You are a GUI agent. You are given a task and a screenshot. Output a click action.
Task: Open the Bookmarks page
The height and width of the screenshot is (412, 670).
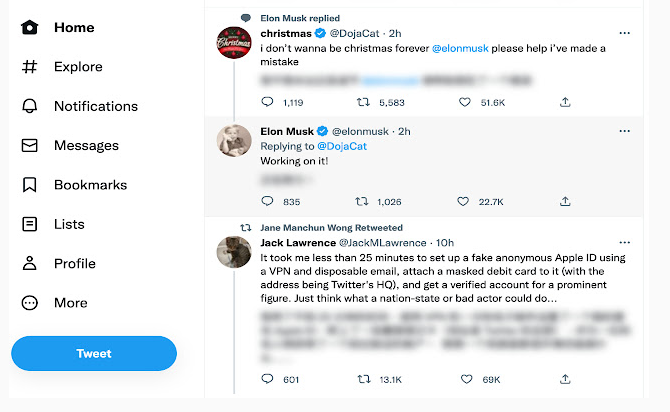[x=90, y=185]
